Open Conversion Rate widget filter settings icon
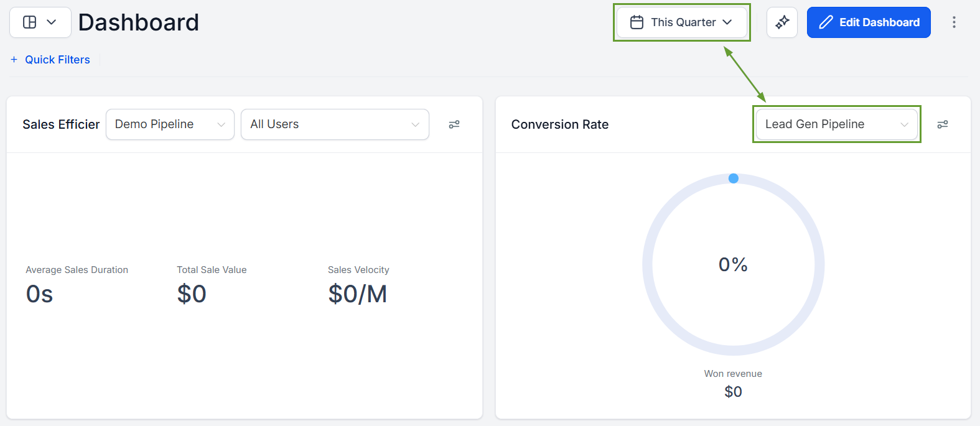The width and height of the screenshot is (980, 426). [943, 124]
